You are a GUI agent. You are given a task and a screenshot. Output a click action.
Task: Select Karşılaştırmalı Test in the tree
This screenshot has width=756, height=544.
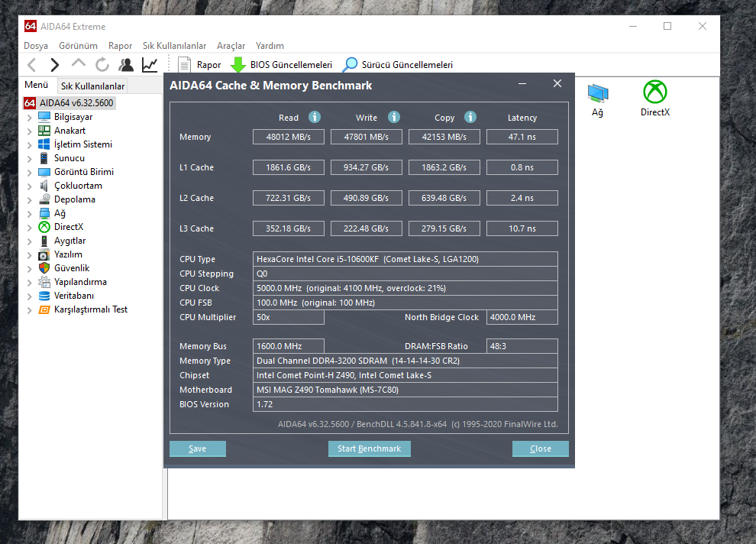click(x=91, y=309)
